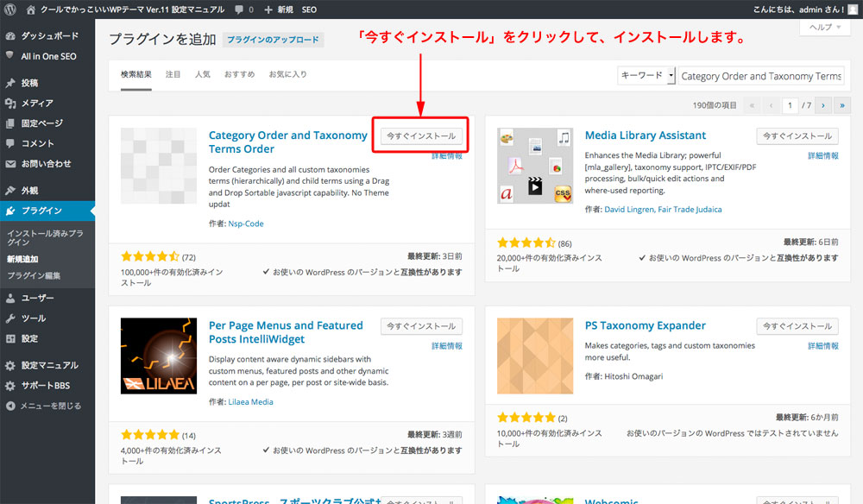
Task: Click プラグインのアップロード button
Action: click(x=273, y=40)
